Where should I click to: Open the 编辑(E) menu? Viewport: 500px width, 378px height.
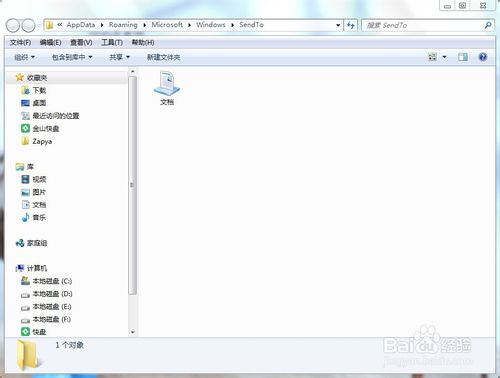(x=50, y=42)
